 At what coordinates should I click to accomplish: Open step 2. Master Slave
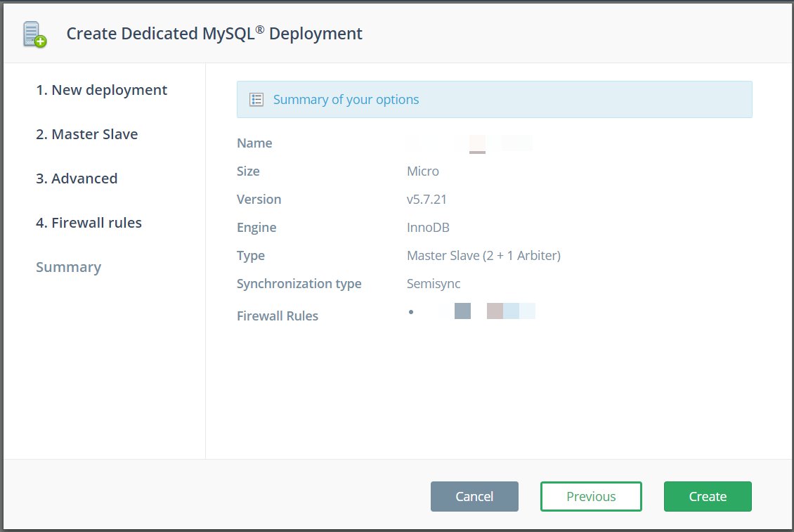pos(86,134)
